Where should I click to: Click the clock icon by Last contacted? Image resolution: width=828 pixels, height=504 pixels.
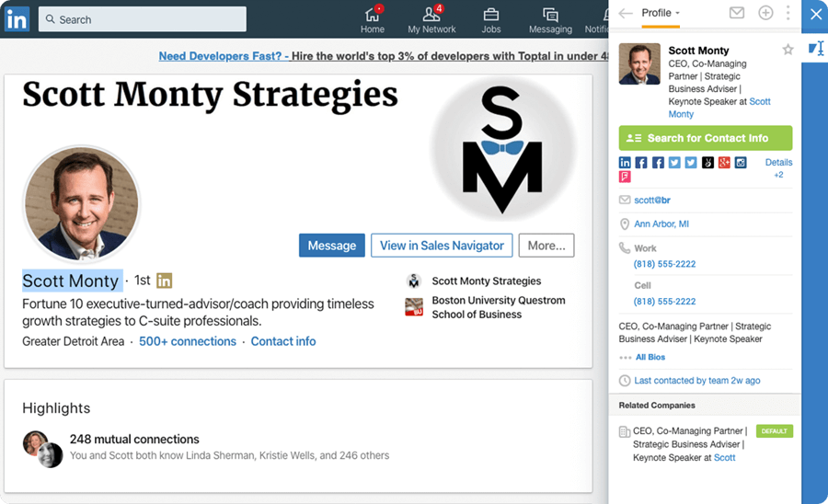tap(625, 381)
